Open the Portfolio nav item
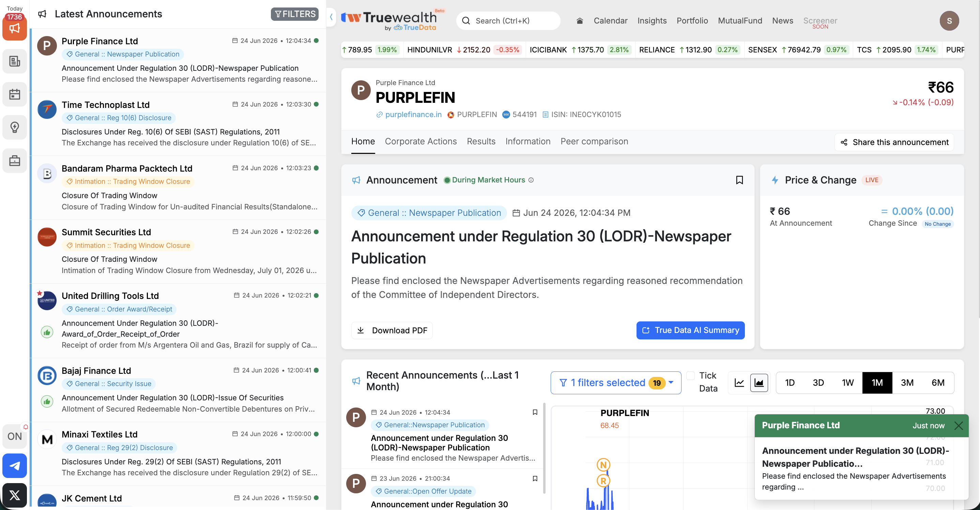980x510 pixels. (692, 20)
